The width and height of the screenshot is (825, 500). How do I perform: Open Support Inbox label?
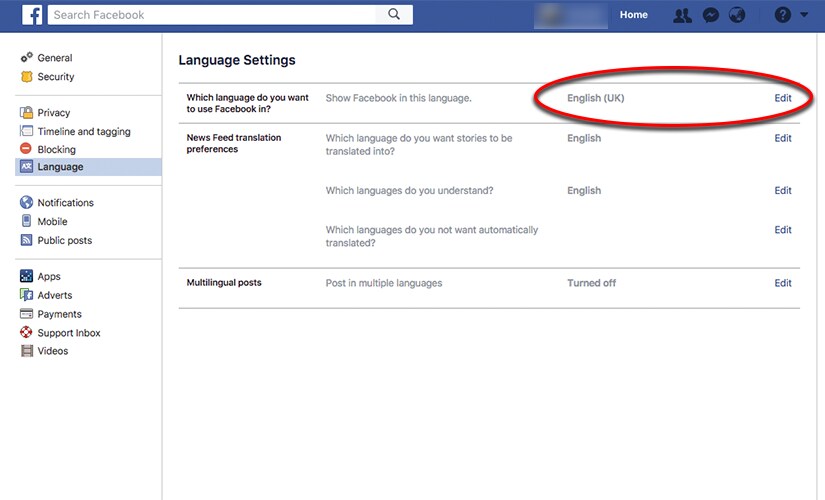tap(69, 333)
